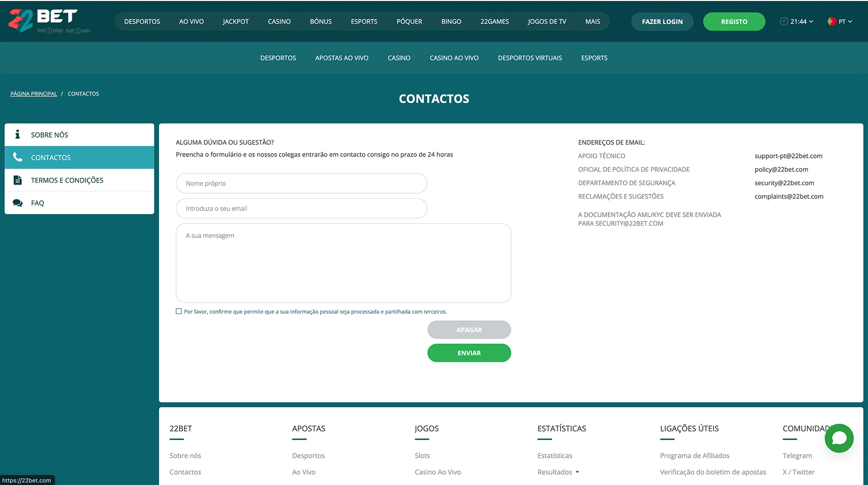This screenshot has width=868, height=485.
Task: Expand the Resultados footer dropdown
Action: 577,472
